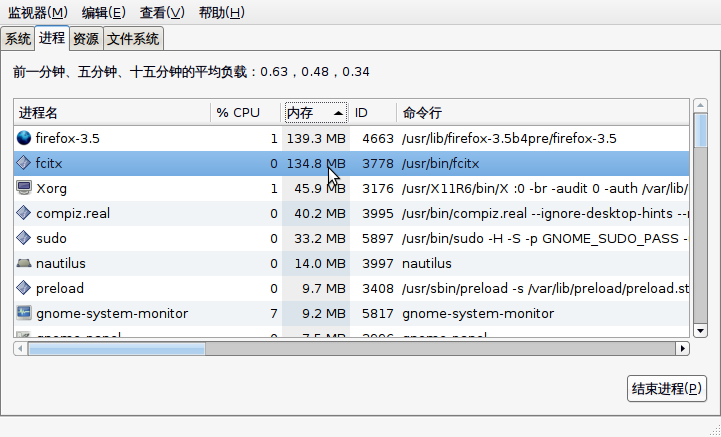Switch to the 进程 tab
Viewport: 721px width, 437px height.
[x=52, y=37]
